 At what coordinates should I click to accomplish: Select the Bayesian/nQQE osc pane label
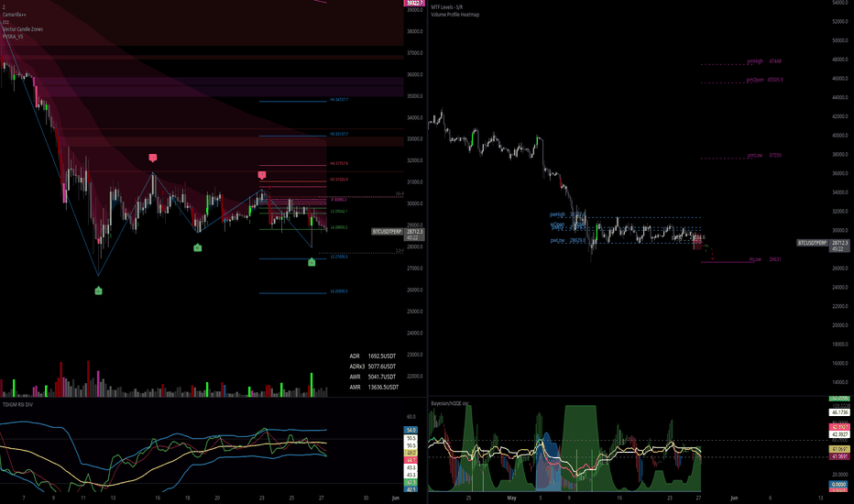click(449, 404)
